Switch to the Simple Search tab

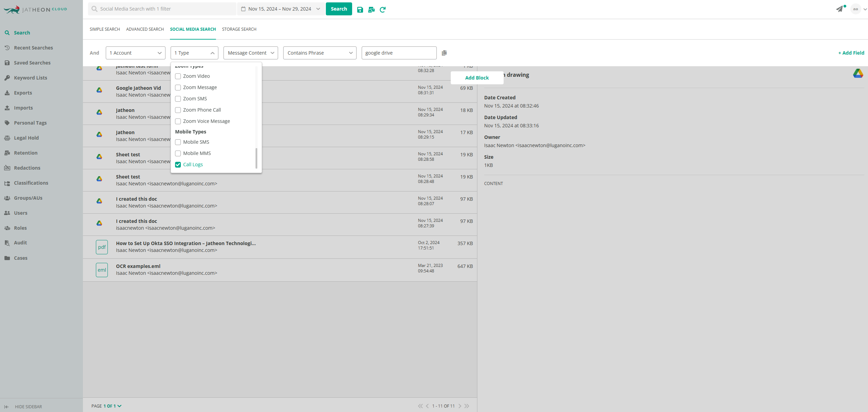pos(105,29)
